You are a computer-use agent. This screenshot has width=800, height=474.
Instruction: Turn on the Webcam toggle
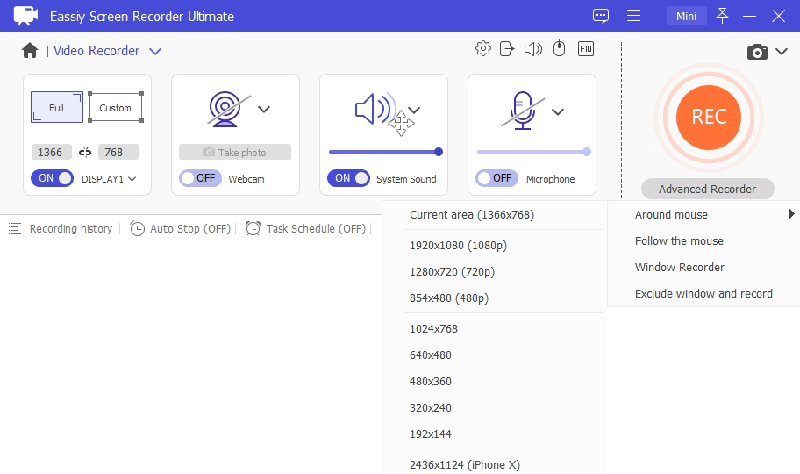point(200,178)
